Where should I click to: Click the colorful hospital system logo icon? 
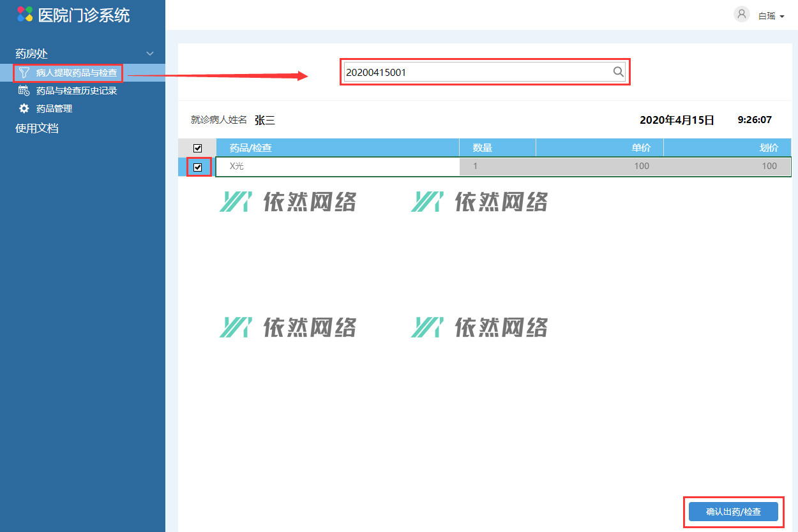pos(25,14)
